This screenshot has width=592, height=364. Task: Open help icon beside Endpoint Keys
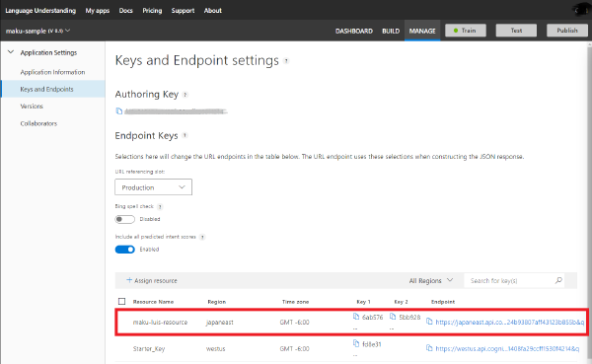tap(185, 135)
